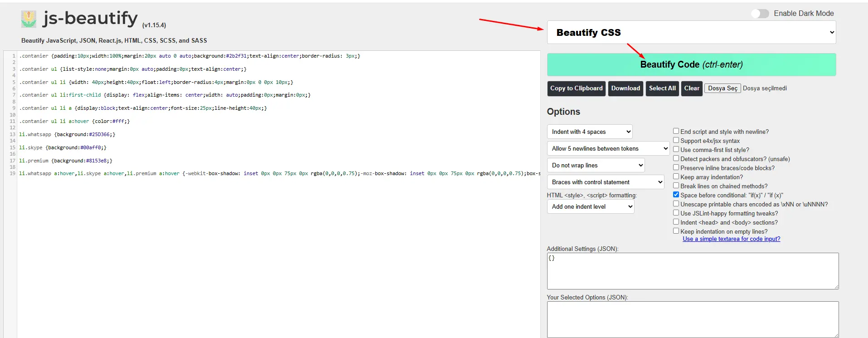This screenshot has width=868, height=338.
Task: Open the Do not wrap lines dropdown
Action: point(596,165)
